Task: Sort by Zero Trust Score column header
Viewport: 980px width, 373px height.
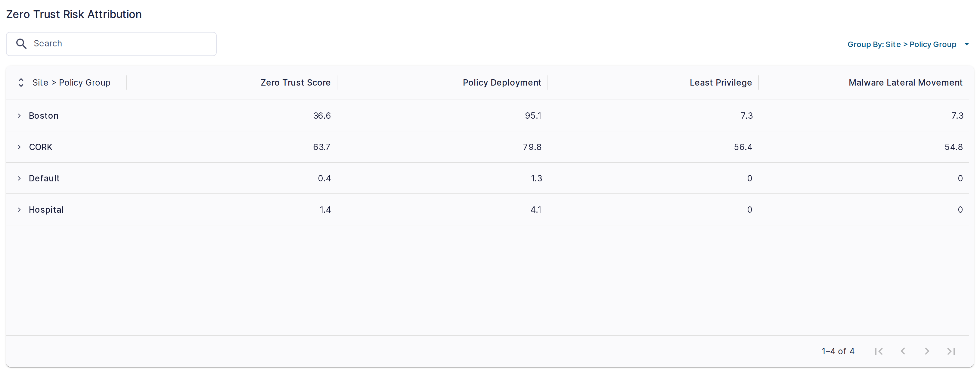Action: (295, 83)
